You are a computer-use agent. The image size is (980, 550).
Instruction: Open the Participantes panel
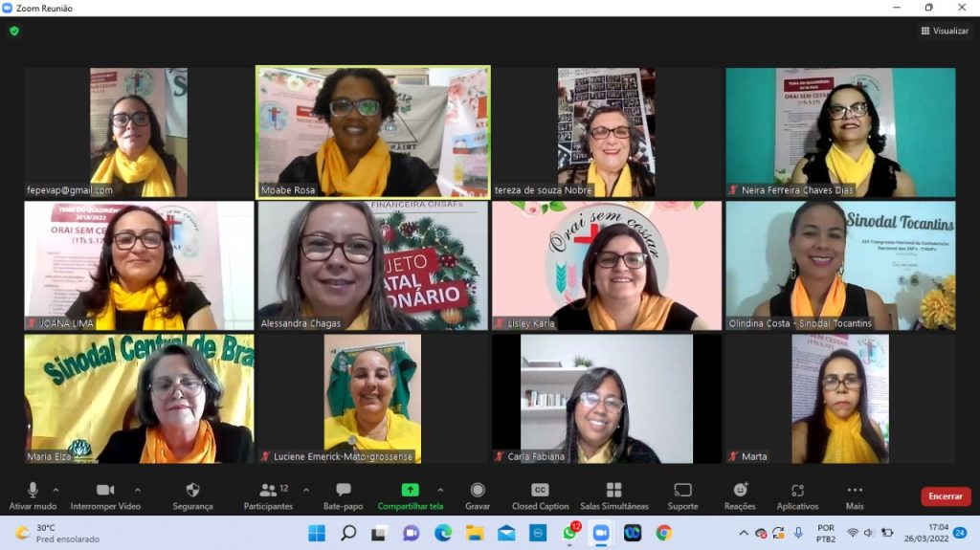(x=269, y=495)
